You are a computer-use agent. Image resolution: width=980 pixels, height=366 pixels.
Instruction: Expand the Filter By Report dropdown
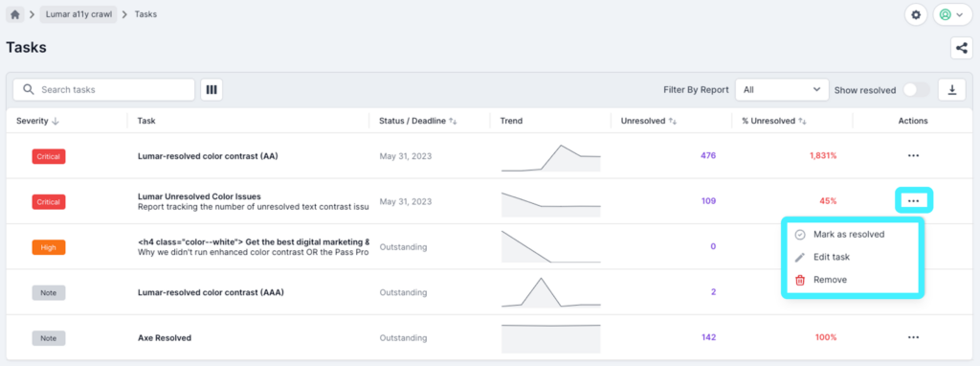pyautogui.click(x=782, y=89)
